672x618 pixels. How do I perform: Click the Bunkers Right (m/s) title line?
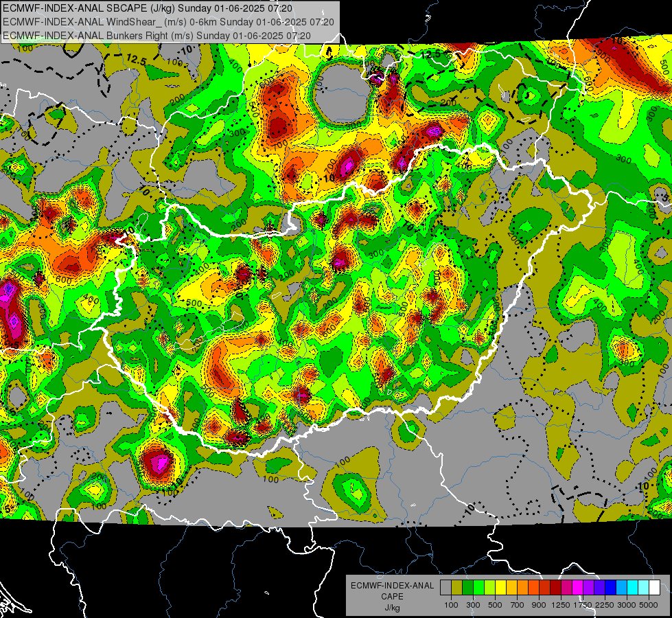click(157, 36)
